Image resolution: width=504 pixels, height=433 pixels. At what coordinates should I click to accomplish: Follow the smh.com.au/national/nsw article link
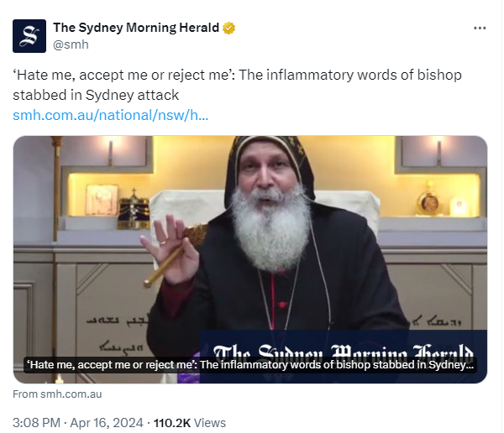click(x=111, y=115)
